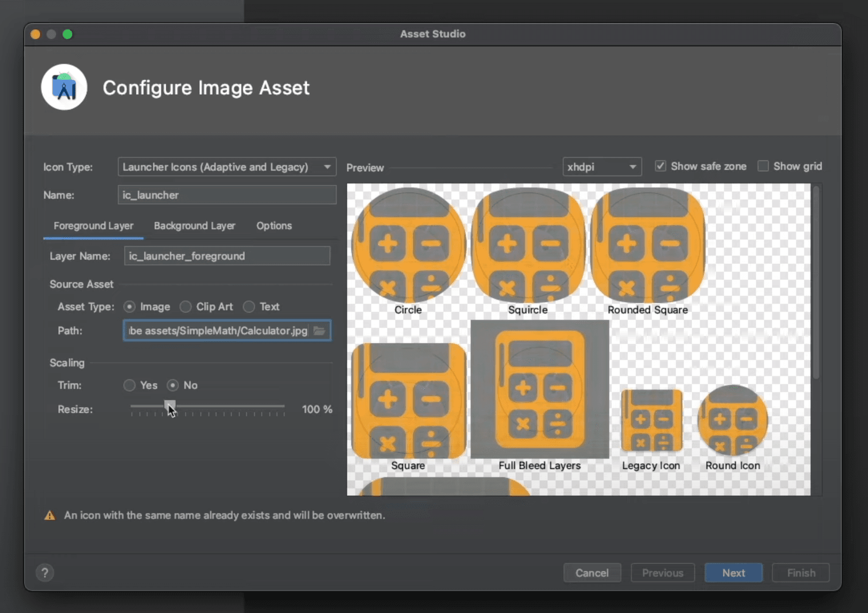Screen dimensions: 868x613
Task: Click the help question mark icon
Action: (x=45, y=572)
